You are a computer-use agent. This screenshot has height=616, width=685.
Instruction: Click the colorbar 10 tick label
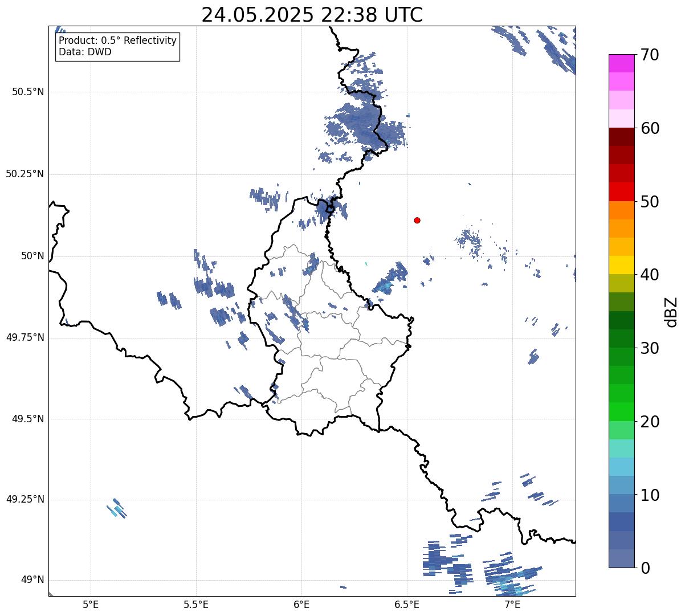pos(650,495)
